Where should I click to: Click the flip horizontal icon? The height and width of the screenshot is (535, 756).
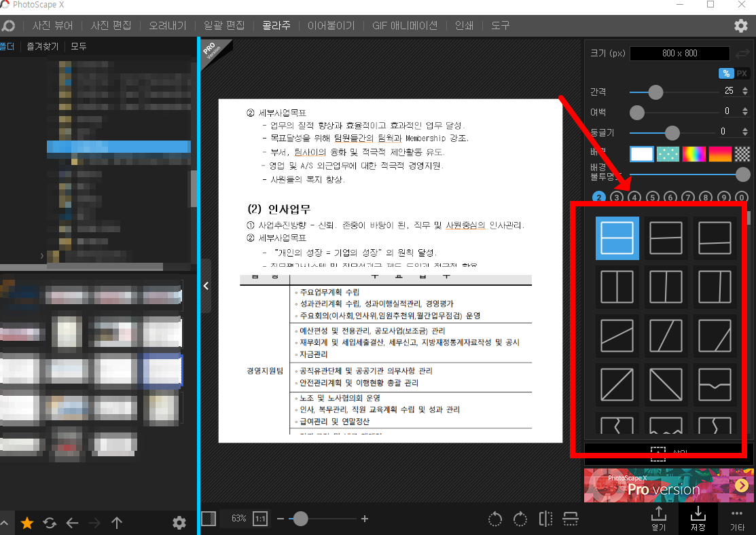click(x=545, y=519)
